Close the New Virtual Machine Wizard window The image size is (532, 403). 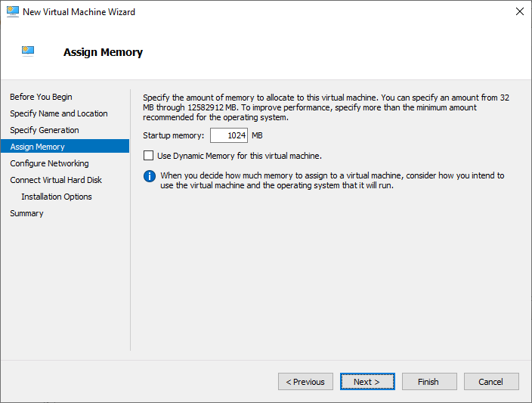(519, 12)
